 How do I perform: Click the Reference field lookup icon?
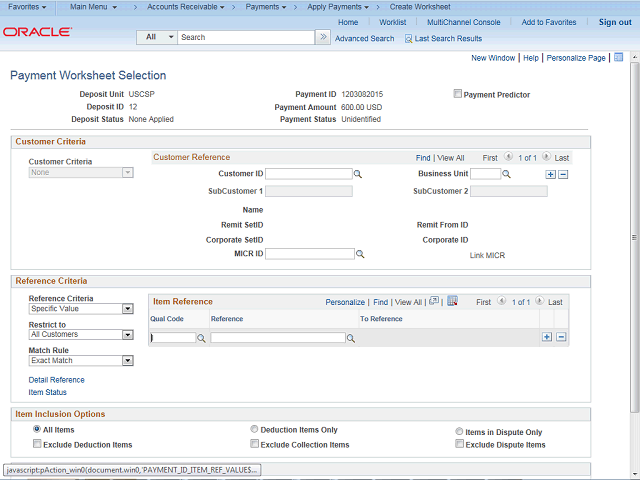[x=351, y=339]
